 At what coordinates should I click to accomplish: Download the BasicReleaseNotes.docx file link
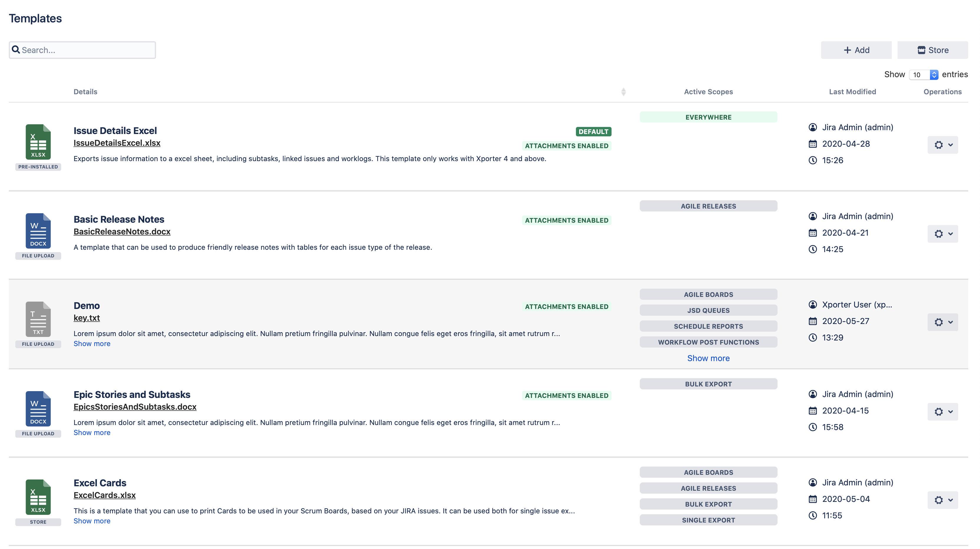[x=122, y=231]
